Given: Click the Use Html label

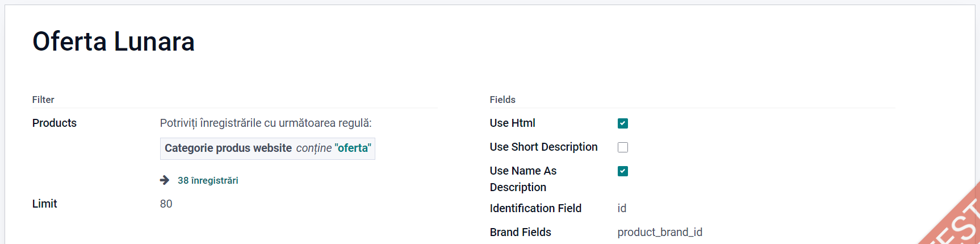Looking at the screenshot, I should tap(512, 123).
